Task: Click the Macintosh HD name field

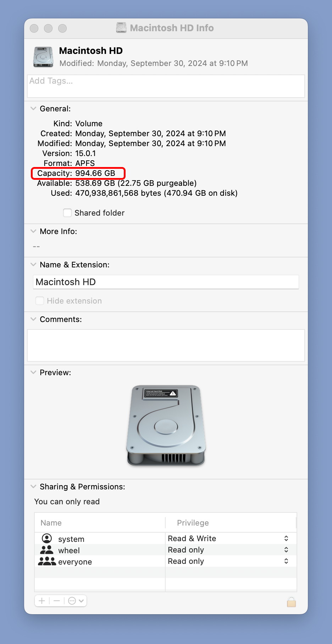Action: tap(166, 282)
